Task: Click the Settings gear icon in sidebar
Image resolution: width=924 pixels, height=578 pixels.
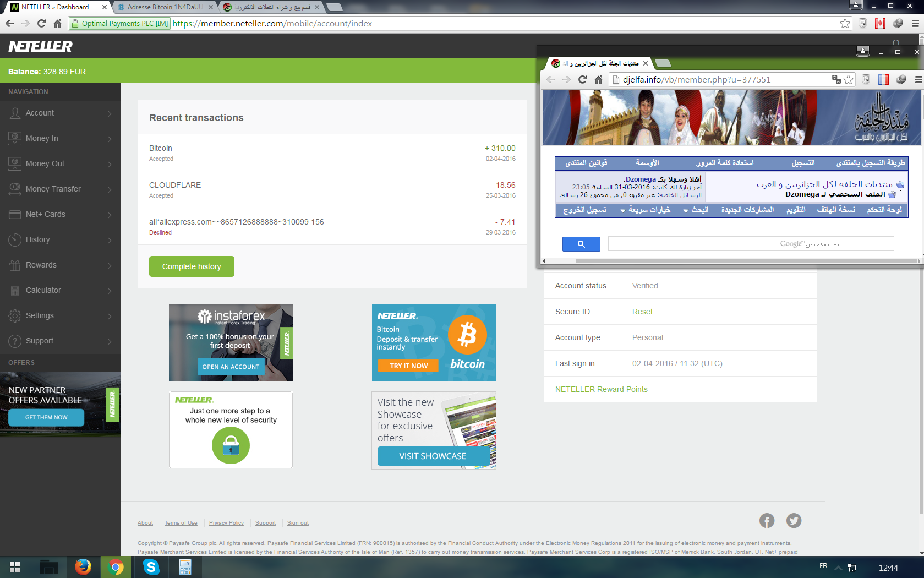Action: [x=15, y=316]
